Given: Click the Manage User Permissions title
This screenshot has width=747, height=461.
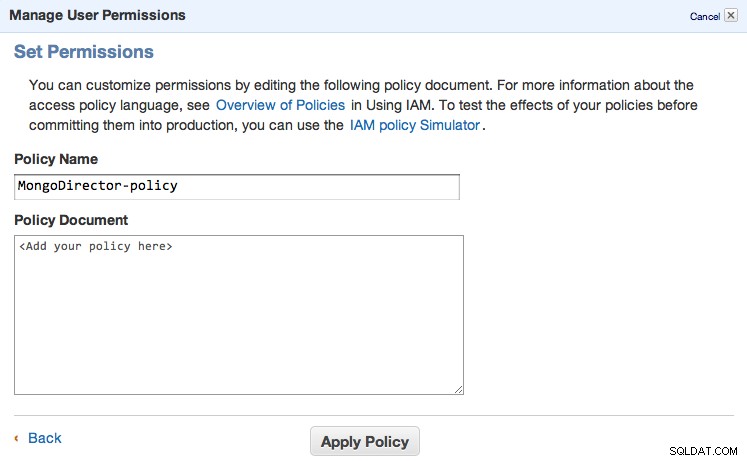Looking at the screenshot, I should click(97, 15).
